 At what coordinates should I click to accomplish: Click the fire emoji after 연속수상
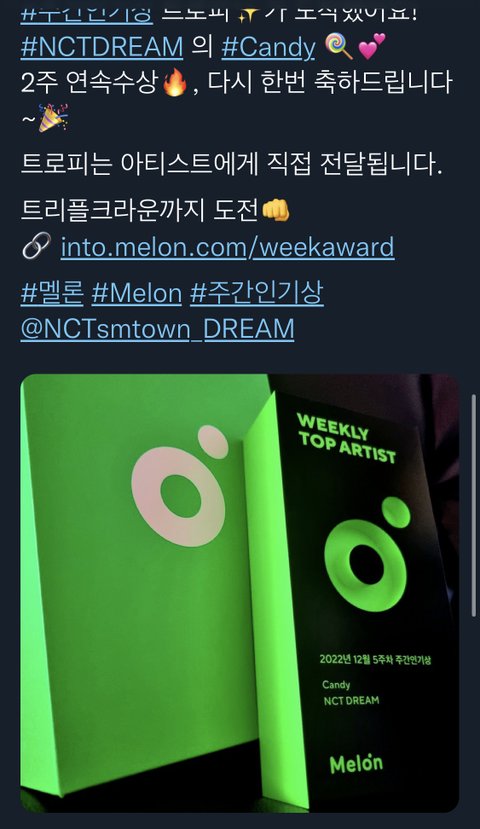(175, 83)
